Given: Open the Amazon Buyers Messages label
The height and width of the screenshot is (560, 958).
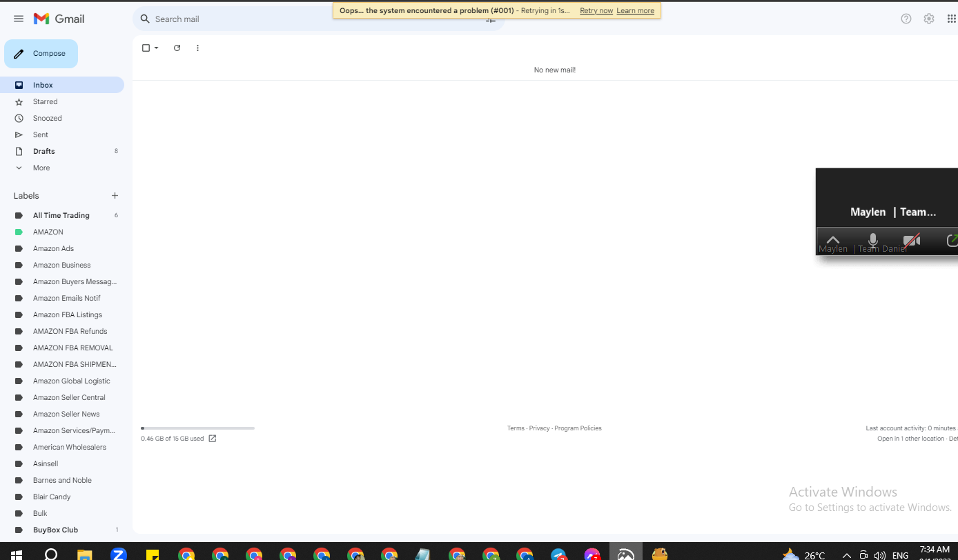Looking at the screenshot, I should click(x=62, y=281).
